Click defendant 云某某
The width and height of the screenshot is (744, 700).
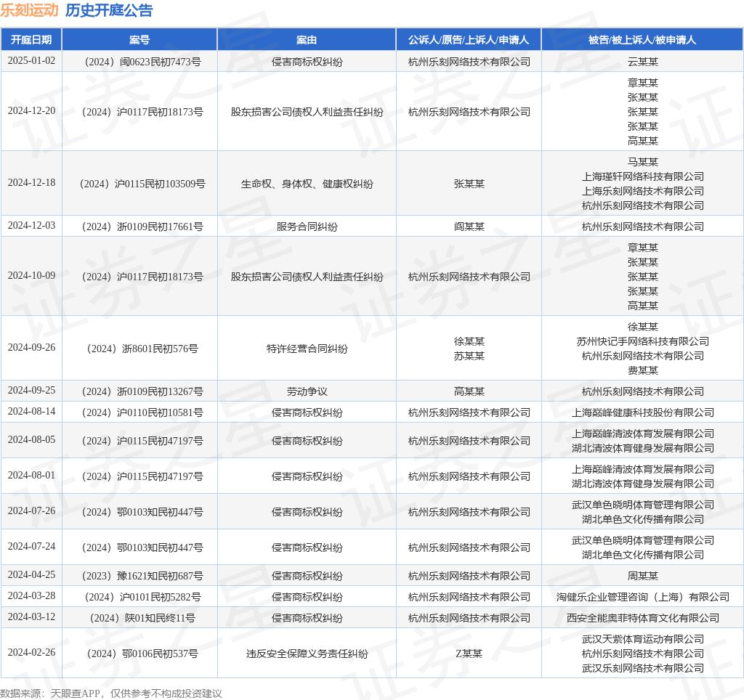pyautogui.click(x=642, y=62)
